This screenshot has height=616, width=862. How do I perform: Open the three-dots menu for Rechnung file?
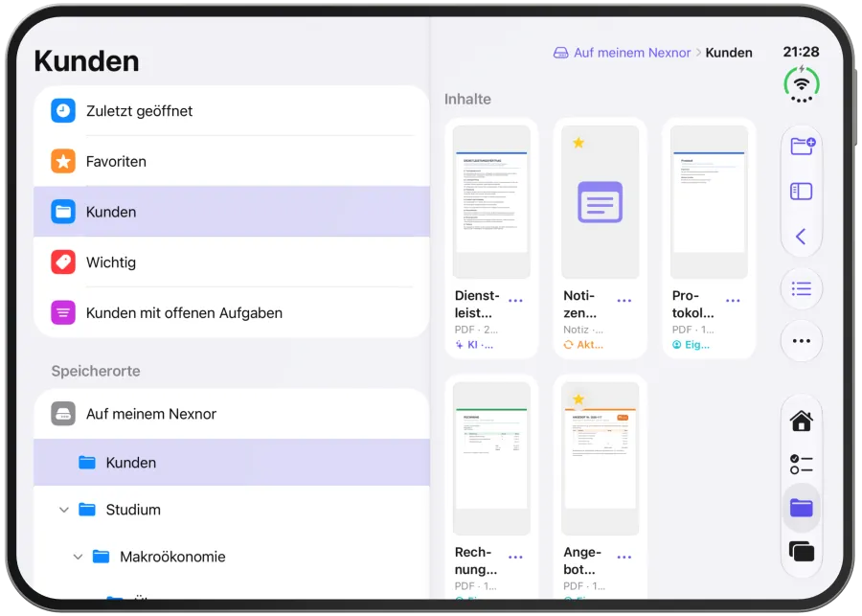click(515, 558)
